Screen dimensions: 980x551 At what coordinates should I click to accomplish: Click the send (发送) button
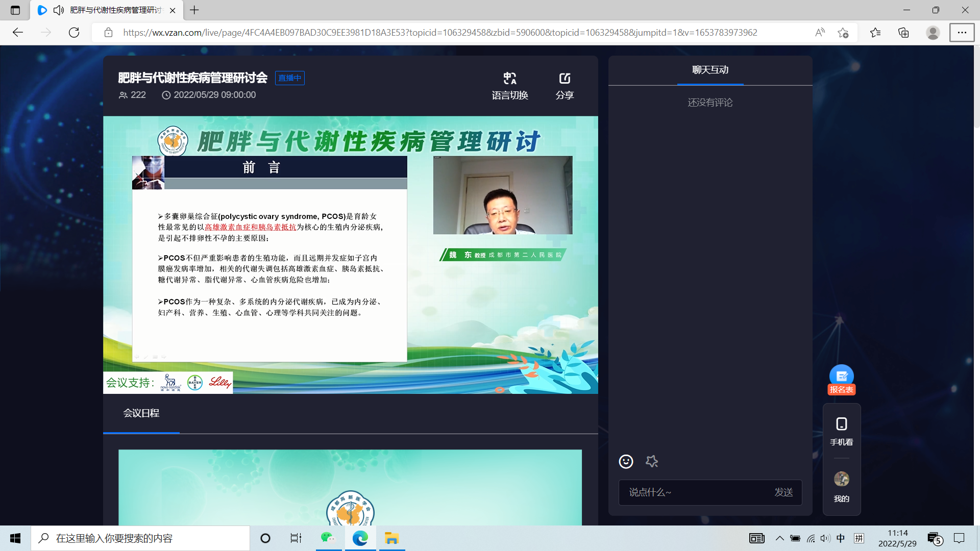[783, 492]
